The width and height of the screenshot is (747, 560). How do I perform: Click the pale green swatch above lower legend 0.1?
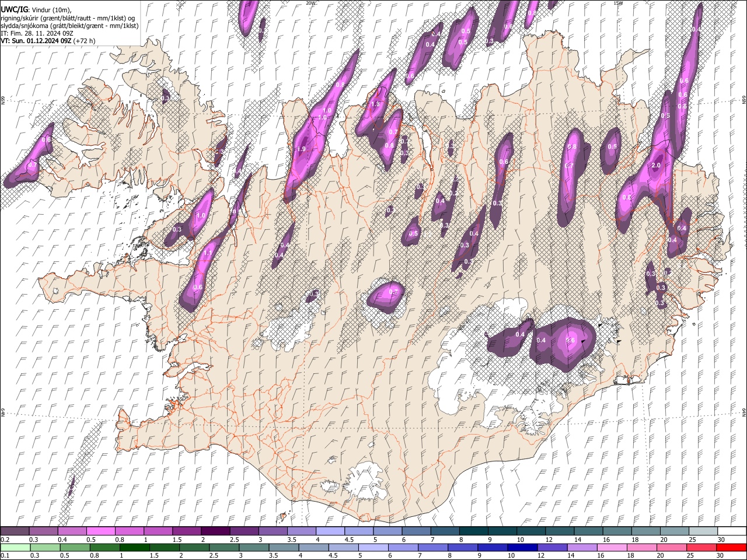pyautogui.click(x=15, y=547)
